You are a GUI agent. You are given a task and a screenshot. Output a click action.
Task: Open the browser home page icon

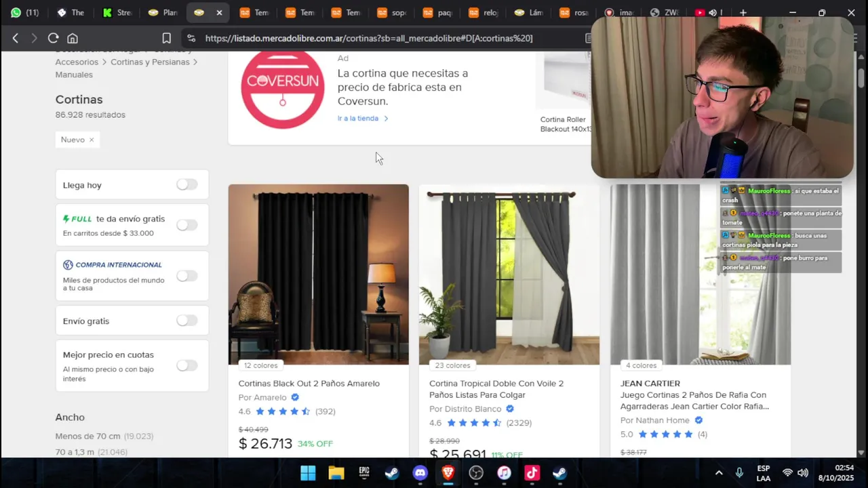73,39
